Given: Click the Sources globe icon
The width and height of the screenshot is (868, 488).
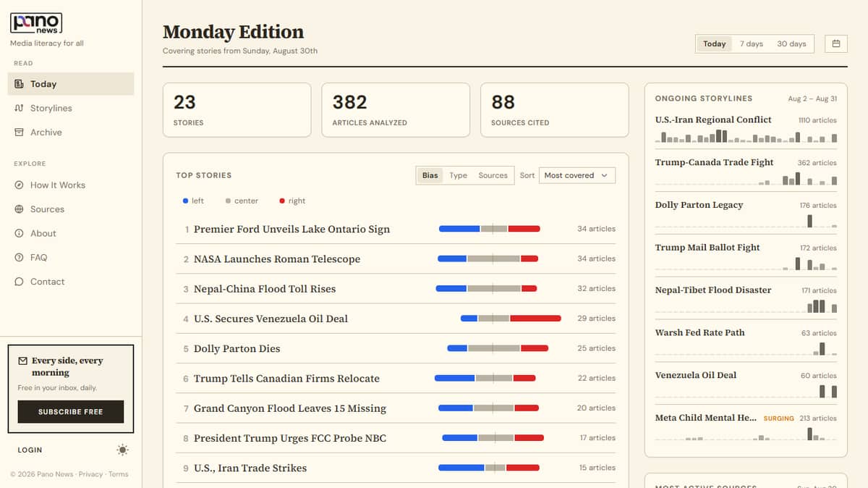Looking at the screenshot, I should tap(19, 209).
